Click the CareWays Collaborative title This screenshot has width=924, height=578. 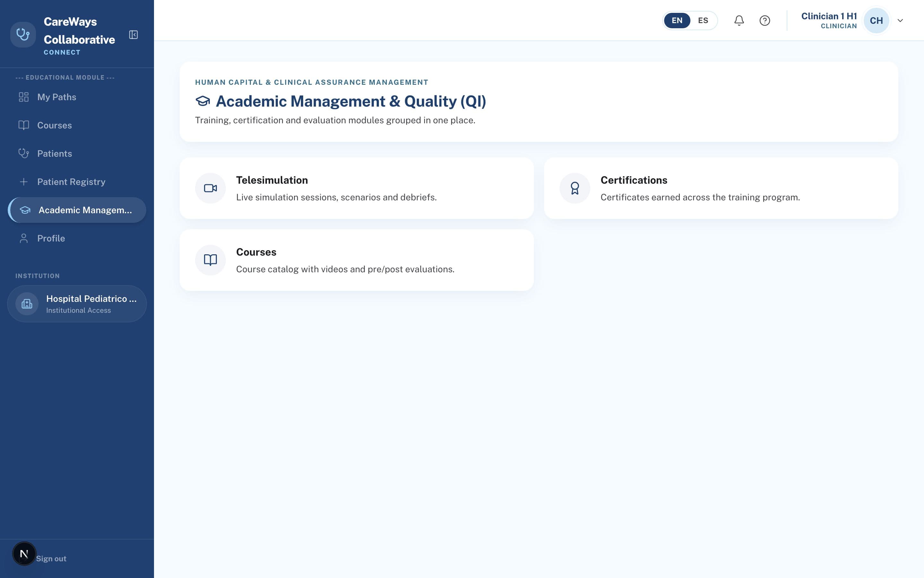click(79, 31)
